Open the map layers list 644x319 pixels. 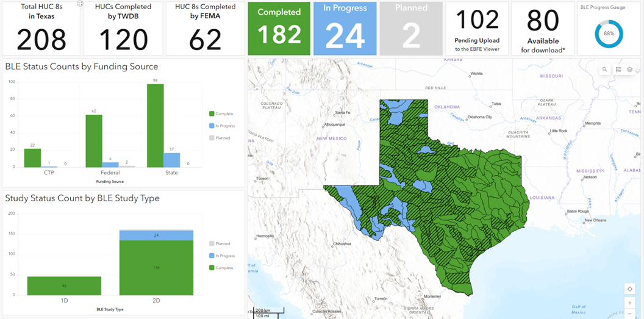630,70
